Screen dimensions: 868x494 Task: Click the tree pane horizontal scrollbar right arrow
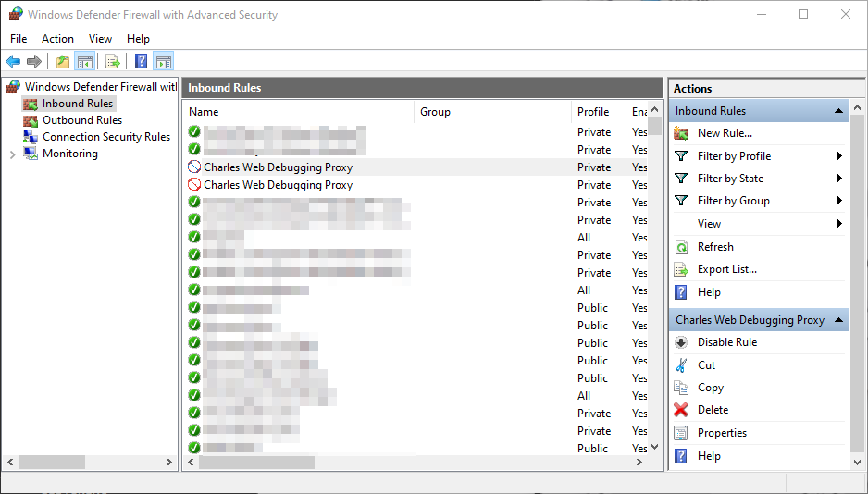(x=169, y=462)
